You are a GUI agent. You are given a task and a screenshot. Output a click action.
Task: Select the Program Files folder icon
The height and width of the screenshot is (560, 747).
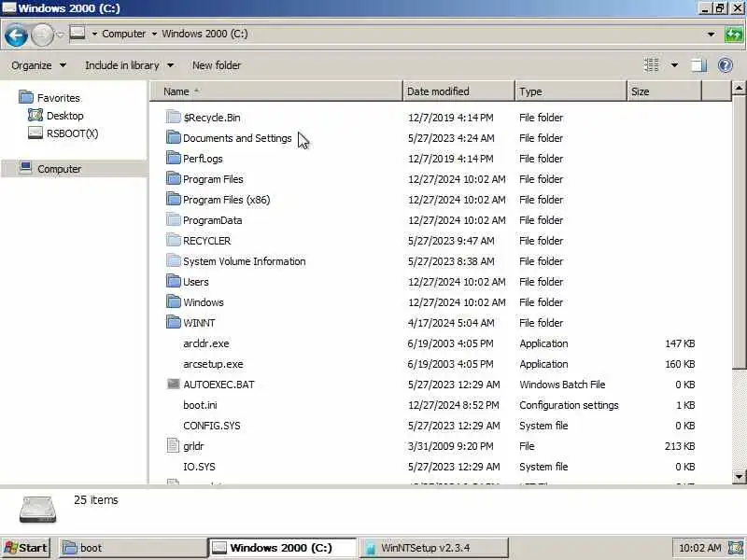[174, 178]
